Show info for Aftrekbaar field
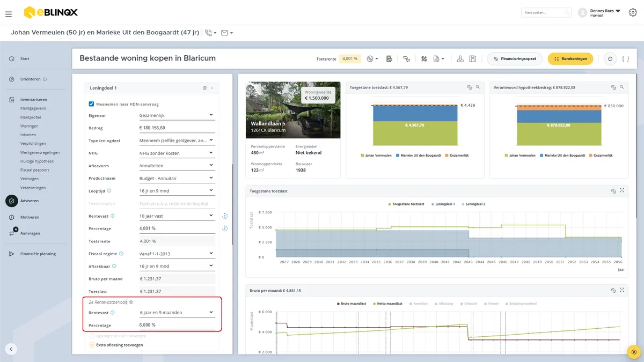The image size is (644, 362). point(114,266)
